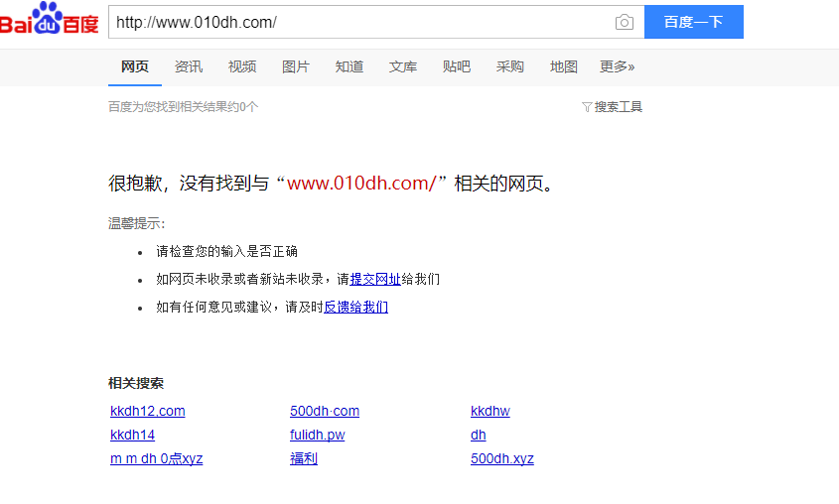Open related search 福利

[304, 458]
